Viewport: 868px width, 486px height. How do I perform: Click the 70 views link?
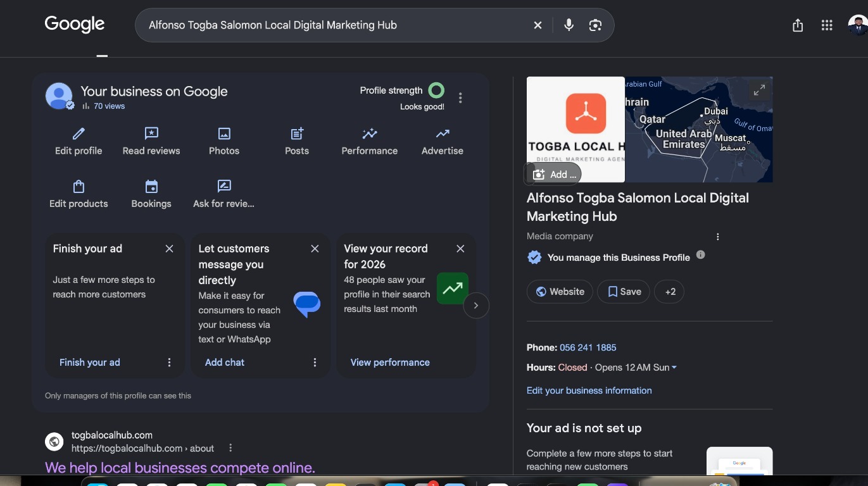click(109, 106)
